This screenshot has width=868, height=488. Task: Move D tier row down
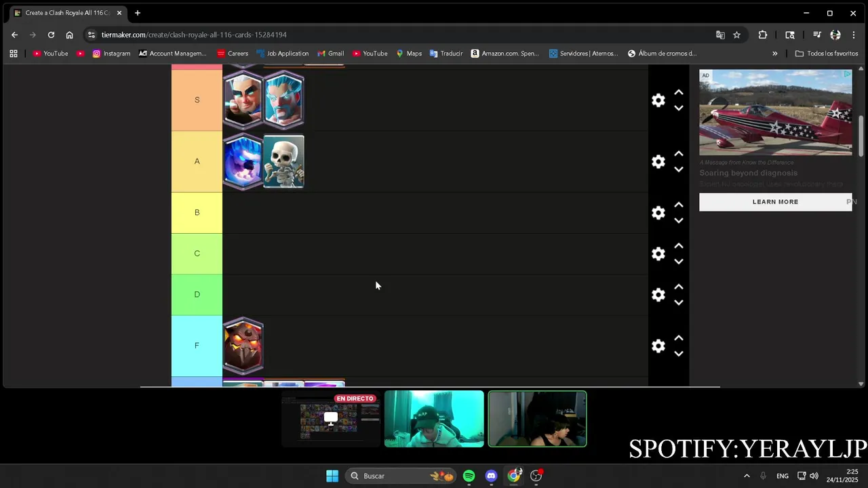pos(679,303)
